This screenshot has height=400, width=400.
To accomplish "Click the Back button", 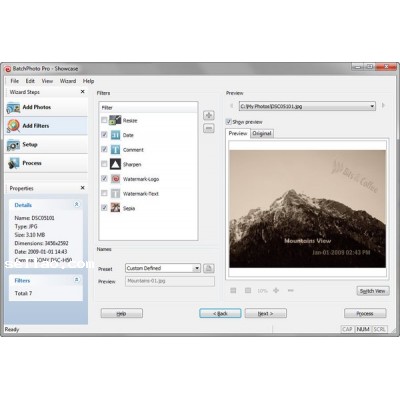I will point(220,313).
